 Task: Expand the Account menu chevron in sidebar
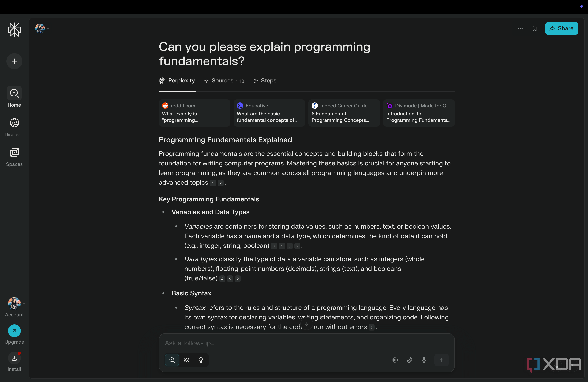point(24,303)
